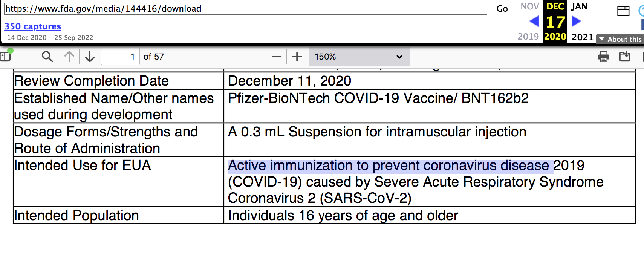Jump to next capture blue arrow
The image size is (644, 259).
(576, 21)
